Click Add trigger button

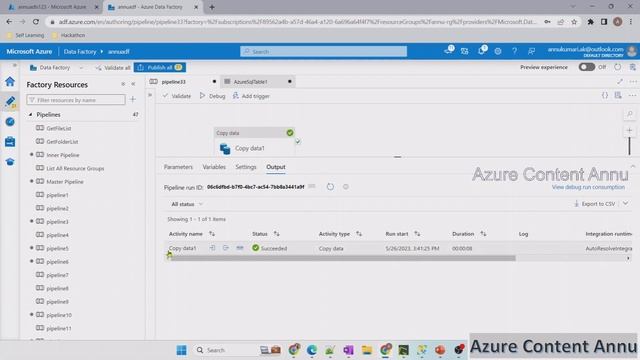pos(251,96)
